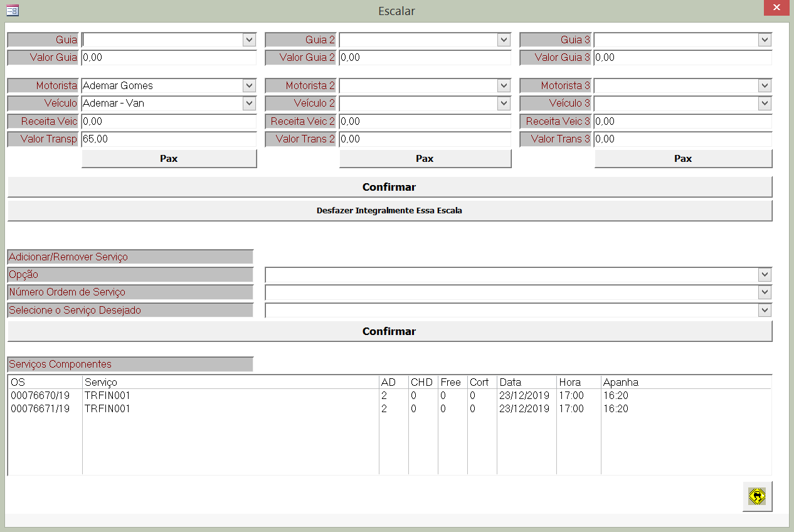Click the Valor Guia input field
The height and width of the screenshot is (532, 794).
169,58
